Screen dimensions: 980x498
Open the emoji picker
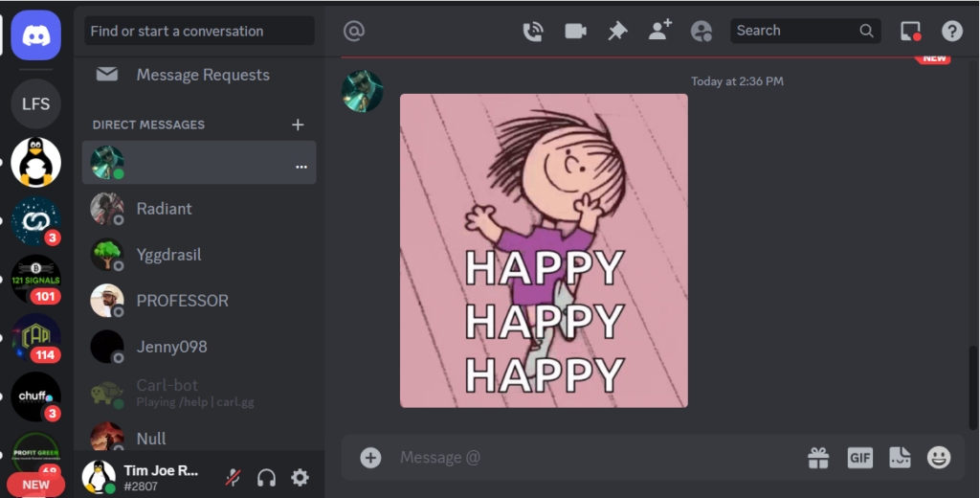pos(939,458)
